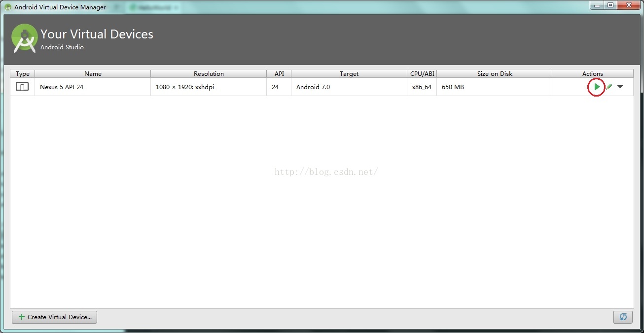
Task: Sort by the Size on Disk column header
Action: pos(495,73)
